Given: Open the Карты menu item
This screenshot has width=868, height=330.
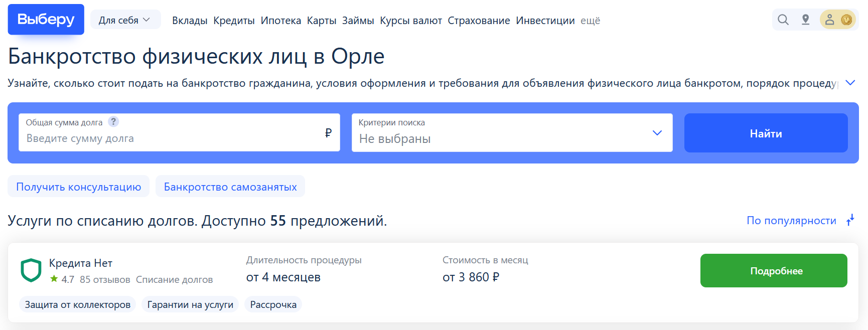Looking at the screenshot, I should tap(322, 21).
